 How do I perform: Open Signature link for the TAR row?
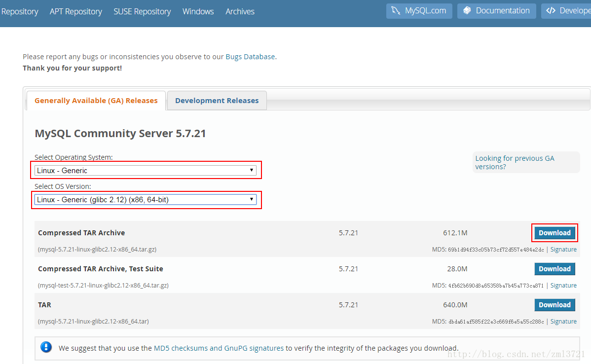[x=563, y=322]
